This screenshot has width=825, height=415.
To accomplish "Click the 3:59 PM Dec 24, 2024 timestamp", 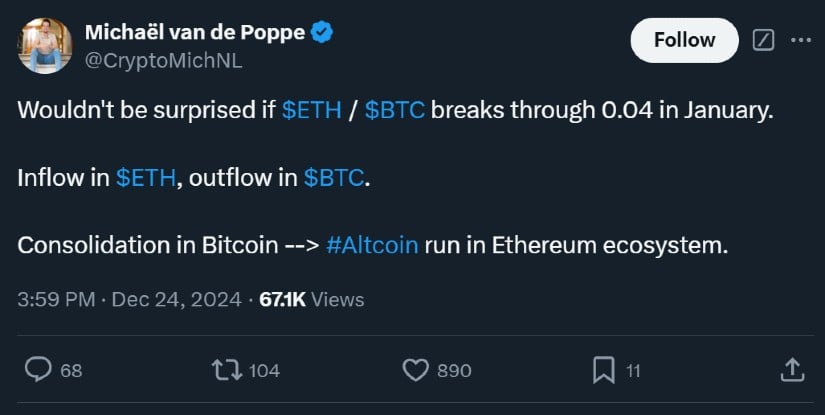I will [129, 299].
